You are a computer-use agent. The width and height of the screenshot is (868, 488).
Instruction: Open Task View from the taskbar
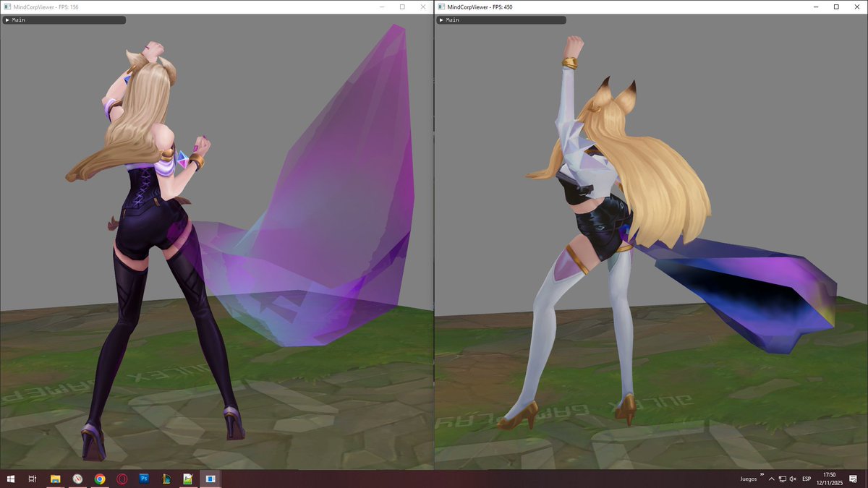pyautogui.click(x=32, y=479)
